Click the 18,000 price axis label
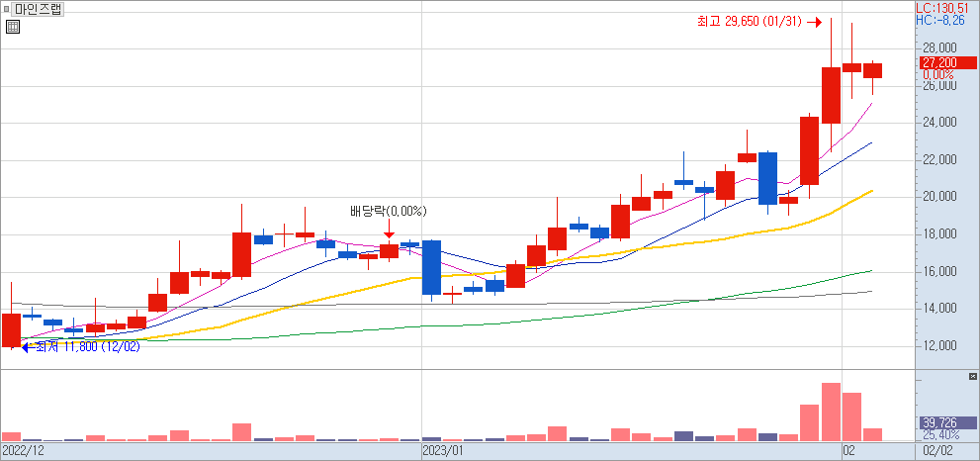 938,234
